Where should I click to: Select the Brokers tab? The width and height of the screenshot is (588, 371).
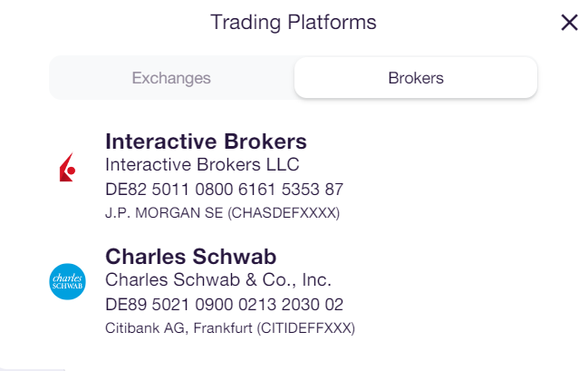pyautogui.click(x=416, y=78)
